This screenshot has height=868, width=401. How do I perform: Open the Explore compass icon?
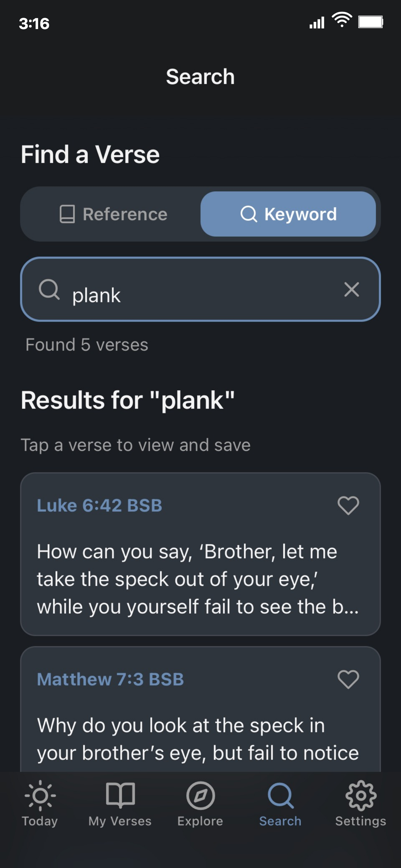200,795
